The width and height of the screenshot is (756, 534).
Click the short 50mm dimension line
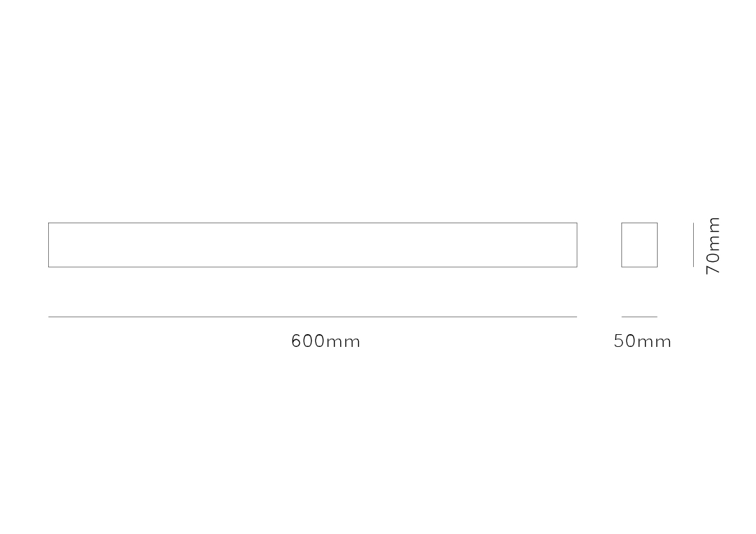point(639,316)
